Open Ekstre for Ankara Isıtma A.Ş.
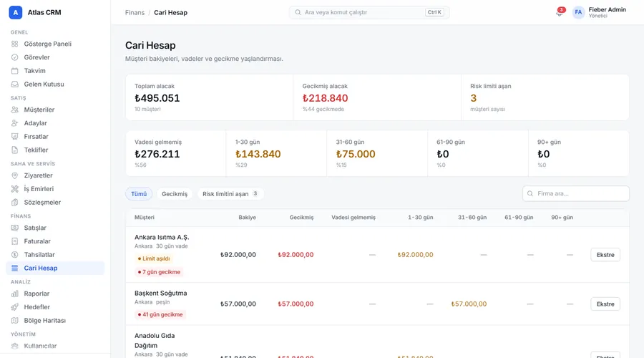Viewport: 644px width, 358px height. 605,255
